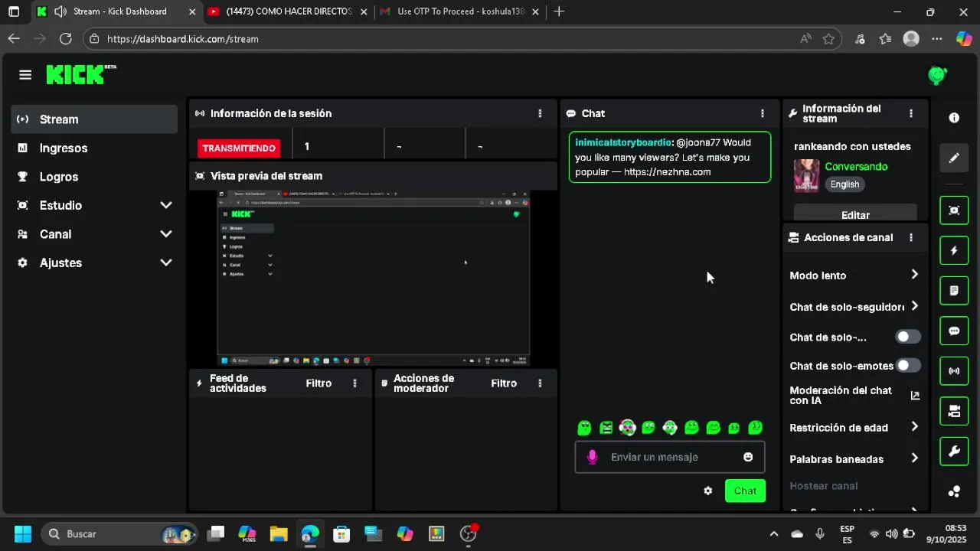Toggle the broadcast session info widget icon

[954, 371]
